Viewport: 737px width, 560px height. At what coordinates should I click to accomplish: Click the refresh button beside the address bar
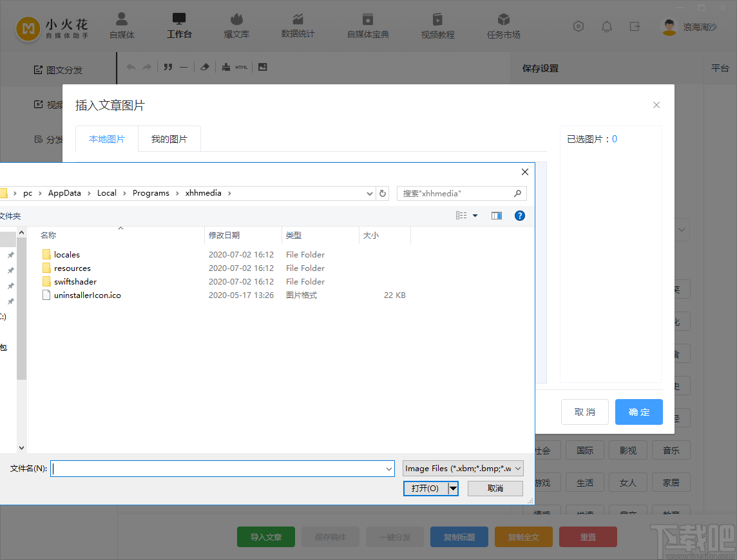(383, 193)
